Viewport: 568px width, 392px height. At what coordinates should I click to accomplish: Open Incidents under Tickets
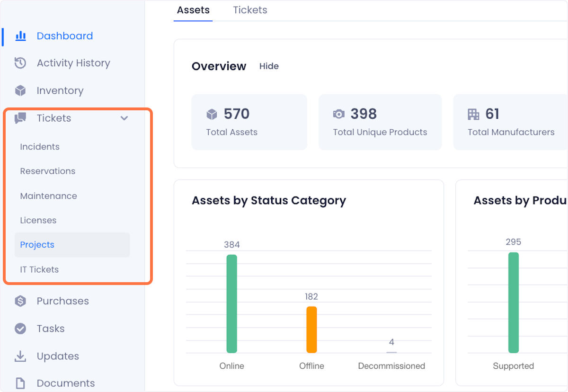coord(40,147)
